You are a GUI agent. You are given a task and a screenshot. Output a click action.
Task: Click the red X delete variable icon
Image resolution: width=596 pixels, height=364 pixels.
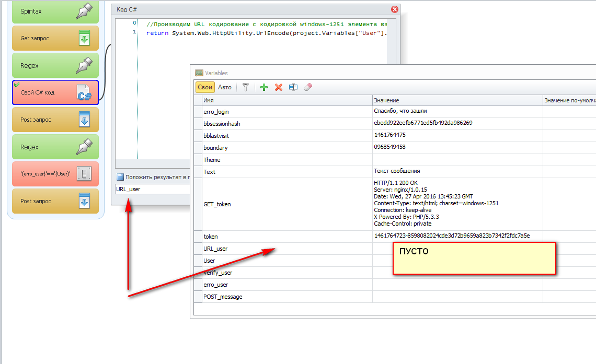pos(279,87)
